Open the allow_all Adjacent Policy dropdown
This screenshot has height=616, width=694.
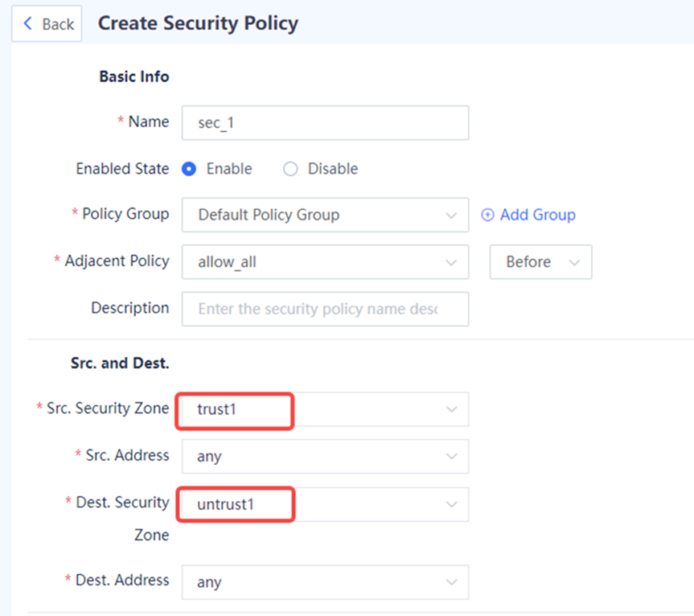pyautogui.click(x=325, y=262)
